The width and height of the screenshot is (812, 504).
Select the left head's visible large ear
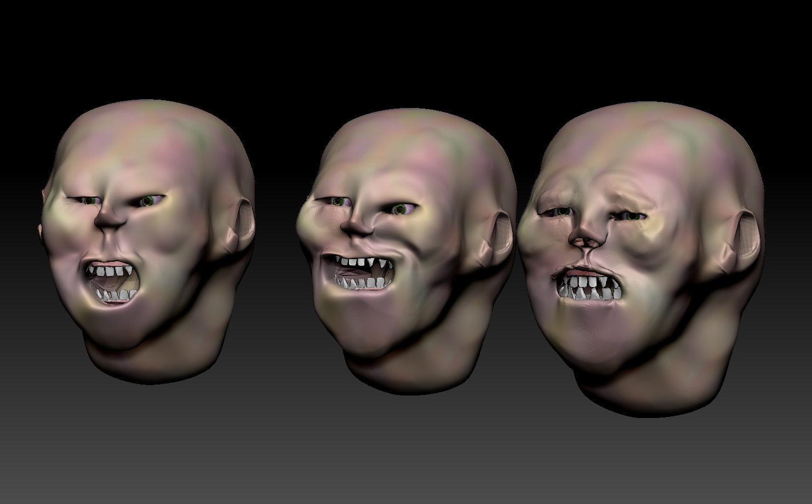click(240, 225)
